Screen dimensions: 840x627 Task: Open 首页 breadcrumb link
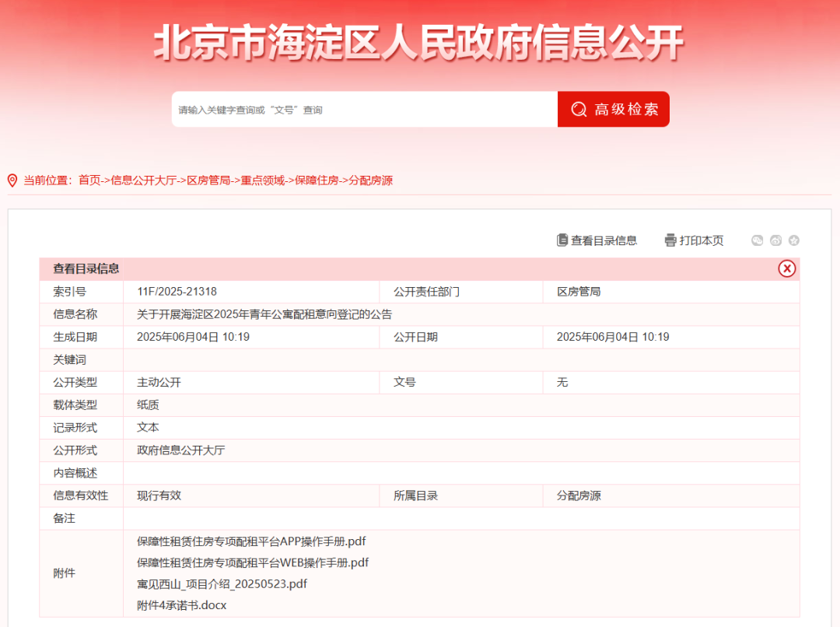[89, 180]
